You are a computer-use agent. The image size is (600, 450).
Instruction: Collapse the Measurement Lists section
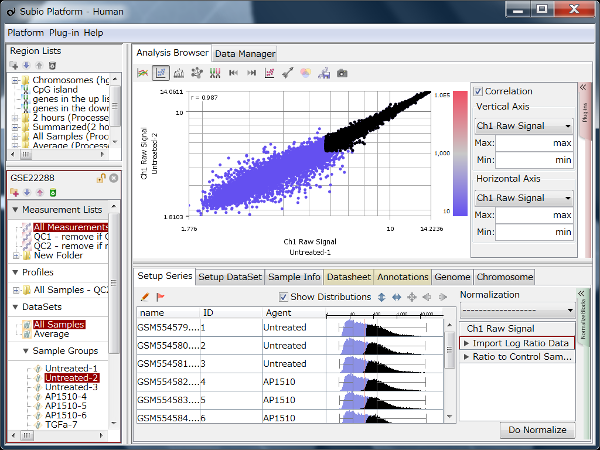point(17,210)
